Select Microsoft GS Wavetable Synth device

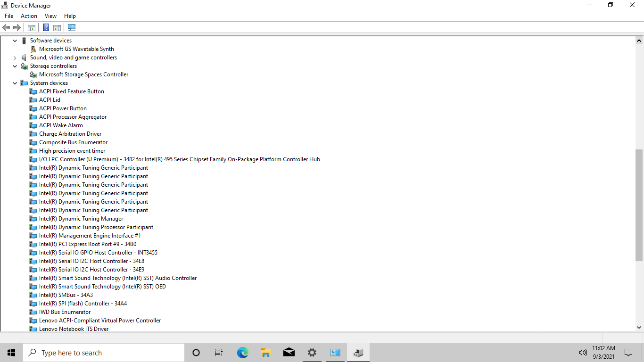(76, 49)
